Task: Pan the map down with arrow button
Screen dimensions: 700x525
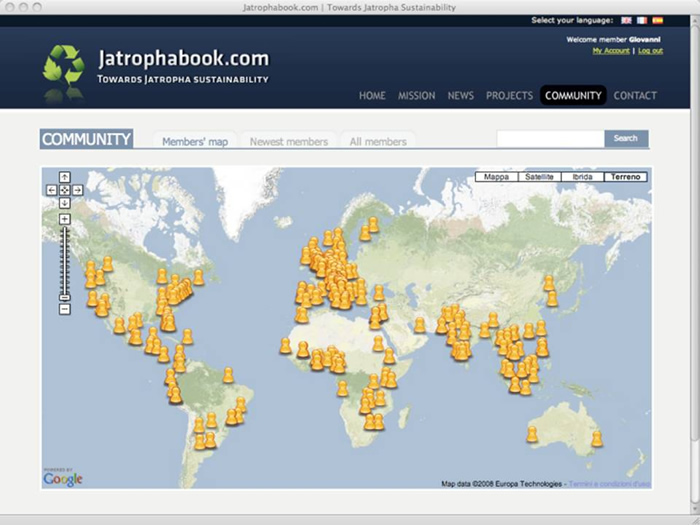Action: coord(65,203)
